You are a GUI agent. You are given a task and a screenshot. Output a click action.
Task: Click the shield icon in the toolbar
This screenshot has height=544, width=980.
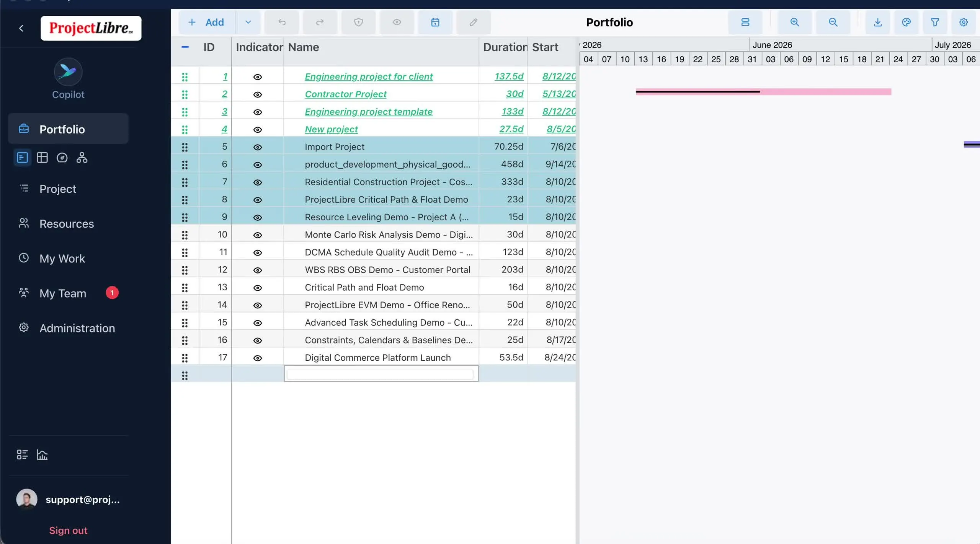tap(358, 22)
